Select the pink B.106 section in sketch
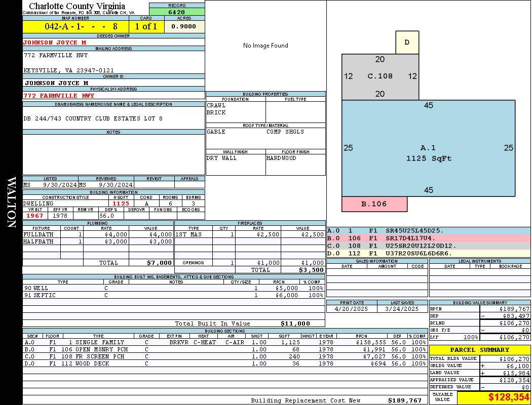The width and height of the screenshot is (532, 405). point(374,204)
